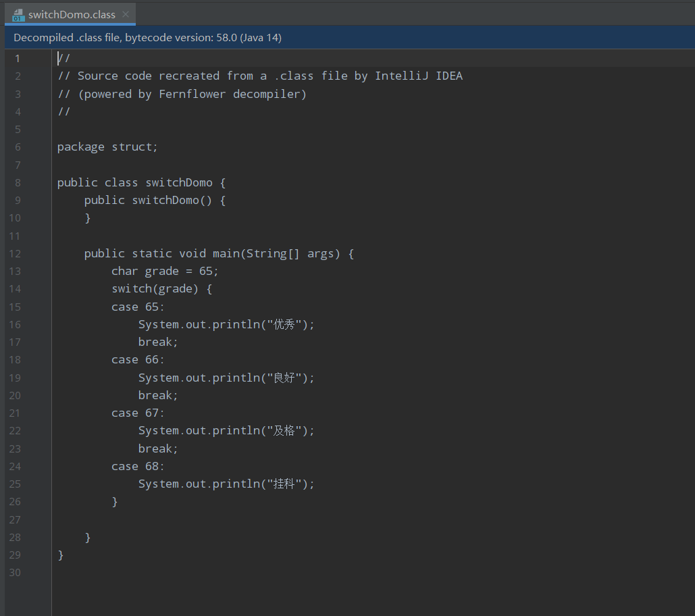Click the main method signature line
Viewport: 695px width, 616px height.
tap(219, 253)
